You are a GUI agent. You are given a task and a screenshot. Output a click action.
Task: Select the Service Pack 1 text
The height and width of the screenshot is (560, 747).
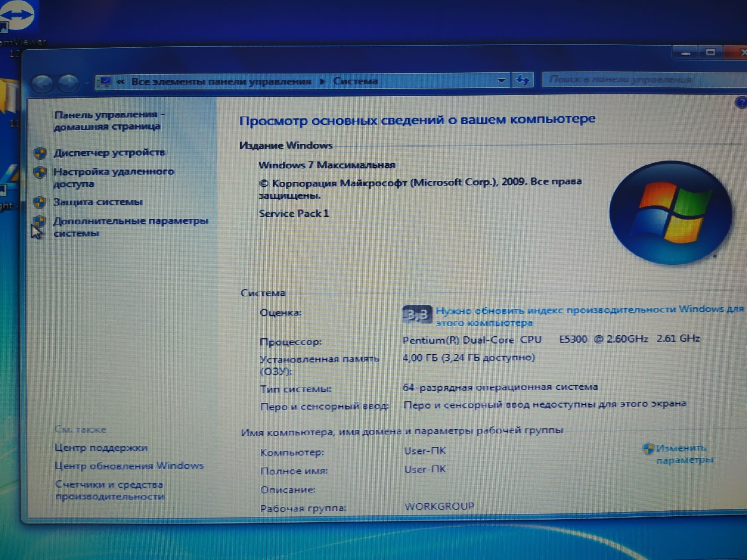click(294, 214)
